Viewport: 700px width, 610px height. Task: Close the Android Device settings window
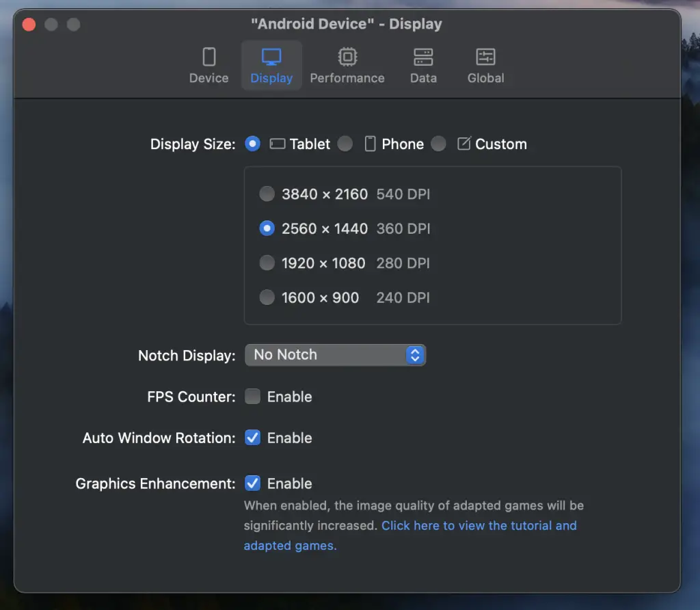(29, 25)
